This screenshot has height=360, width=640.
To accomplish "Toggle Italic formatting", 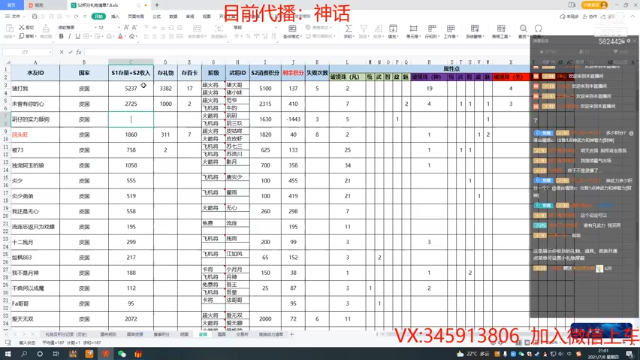I will click(69, 36).
